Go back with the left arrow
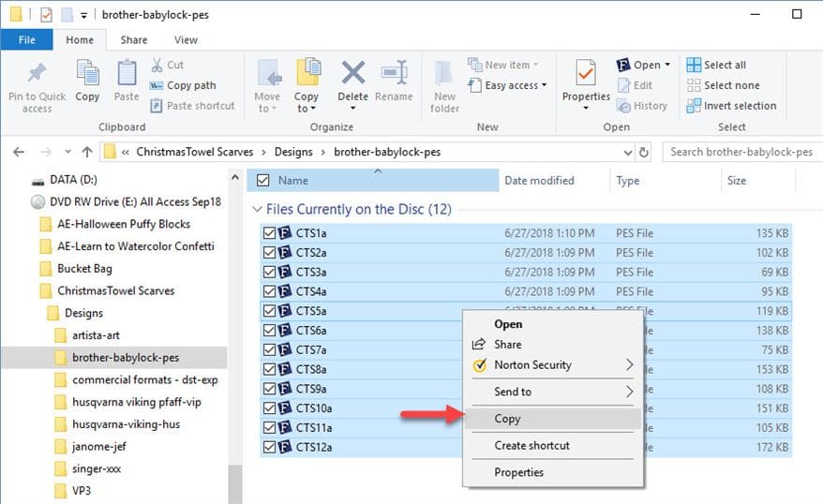Viewport: 823px width, 504px height. (19, 152)
